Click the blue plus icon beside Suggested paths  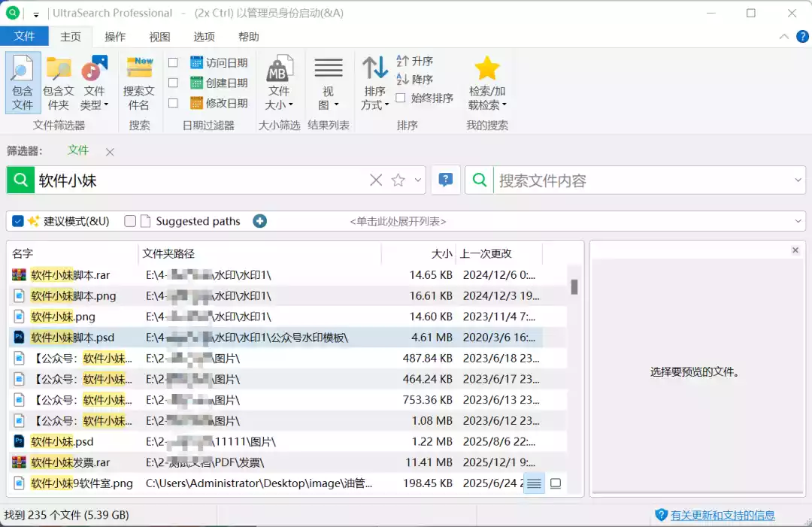(259, 221)
